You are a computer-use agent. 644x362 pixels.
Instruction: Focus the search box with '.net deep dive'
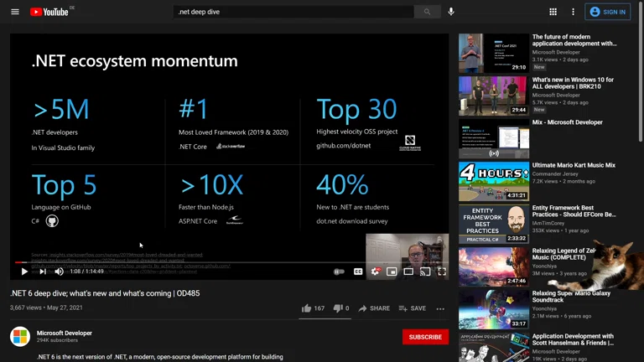[x=293, y=12]
